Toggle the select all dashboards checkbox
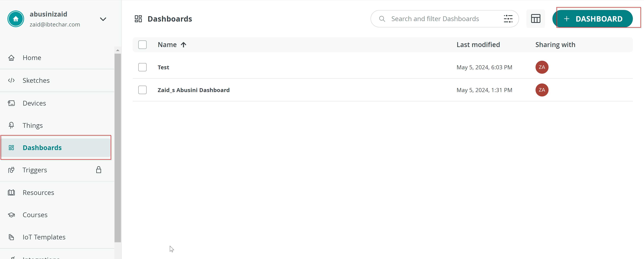The width and height of the screenshot is (644, 259). [x=143, y=44]
